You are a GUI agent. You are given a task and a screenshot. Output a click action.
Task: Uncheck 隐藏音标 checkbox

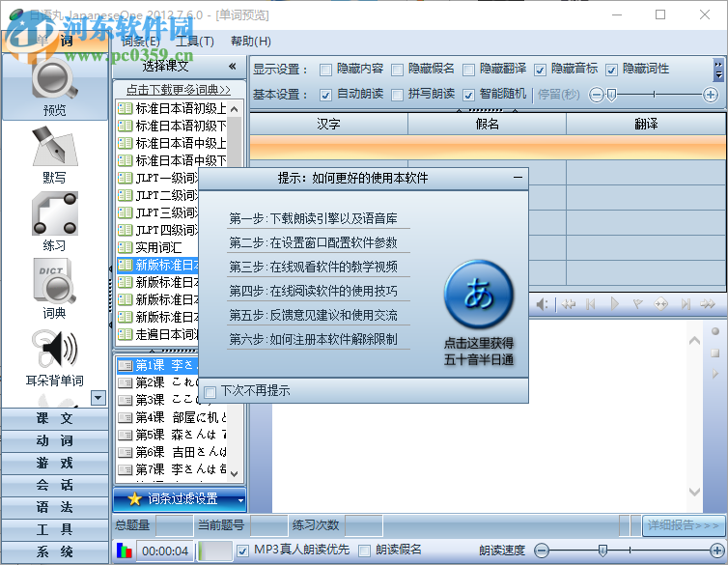pos(540,71)
